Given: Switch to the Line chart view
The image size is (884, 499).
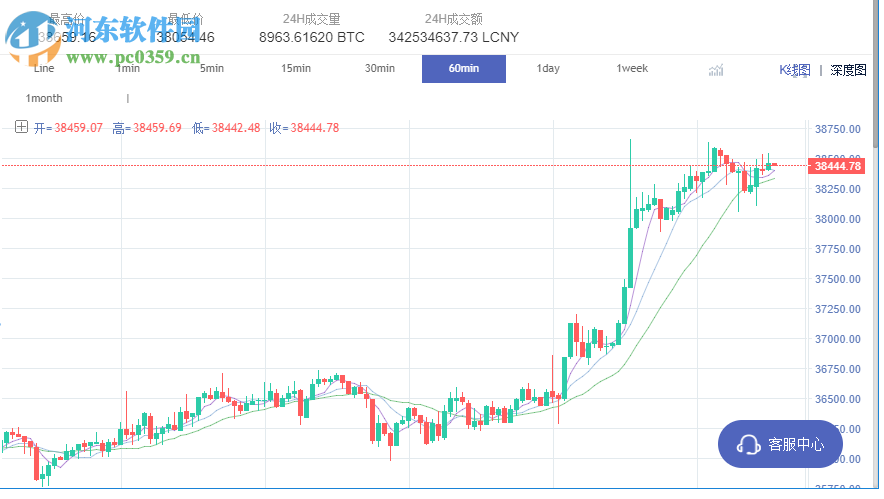Looking at the screenshot, I should 44,69.
